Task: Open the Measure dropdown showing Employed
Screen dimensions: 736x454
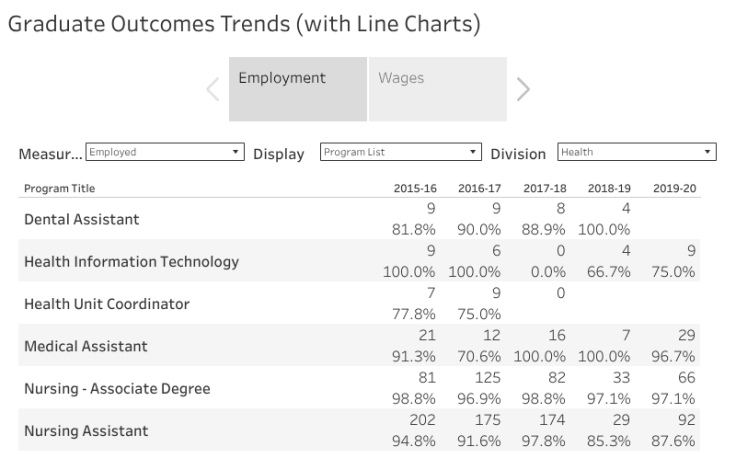Action: click(165, 153)
